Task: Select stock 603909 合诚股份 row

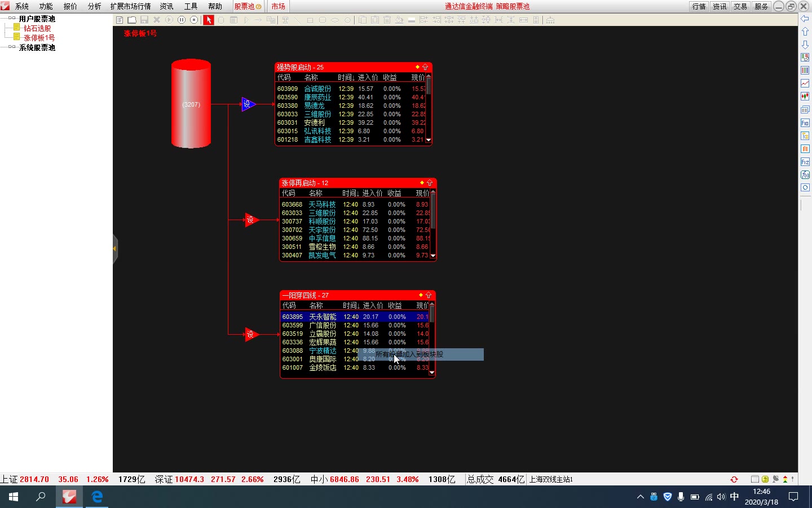Action: pyautogui.click(x=351, y=89)
